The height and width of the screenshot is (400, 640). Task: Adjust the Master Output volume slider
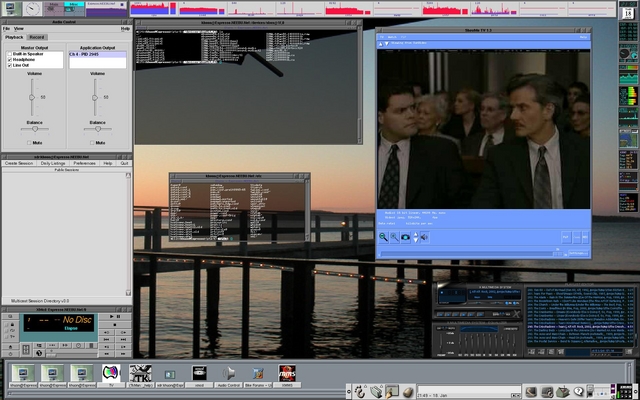coord(32,97)
